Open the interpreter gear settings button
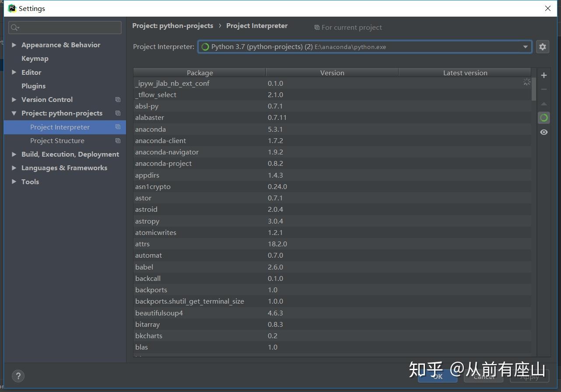The width and height of the screenshot is (561, 392). click(x=543, y=47)
